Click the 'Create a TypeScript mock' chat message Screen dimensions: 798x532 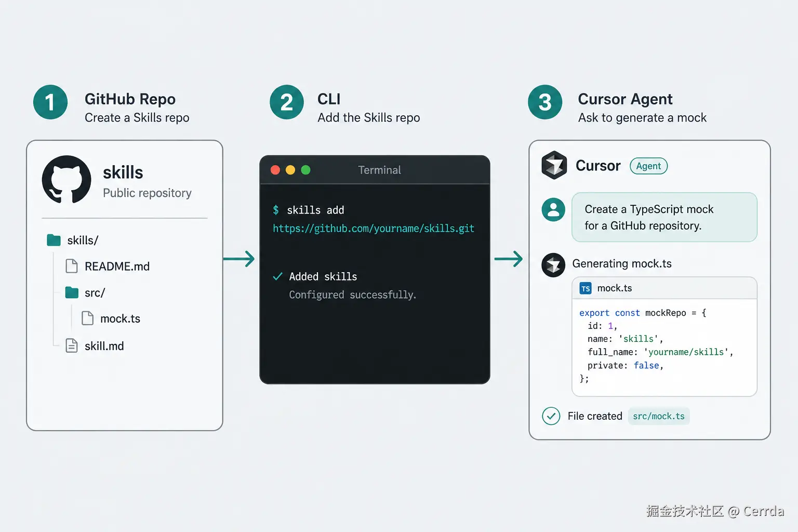coord(664,217)
